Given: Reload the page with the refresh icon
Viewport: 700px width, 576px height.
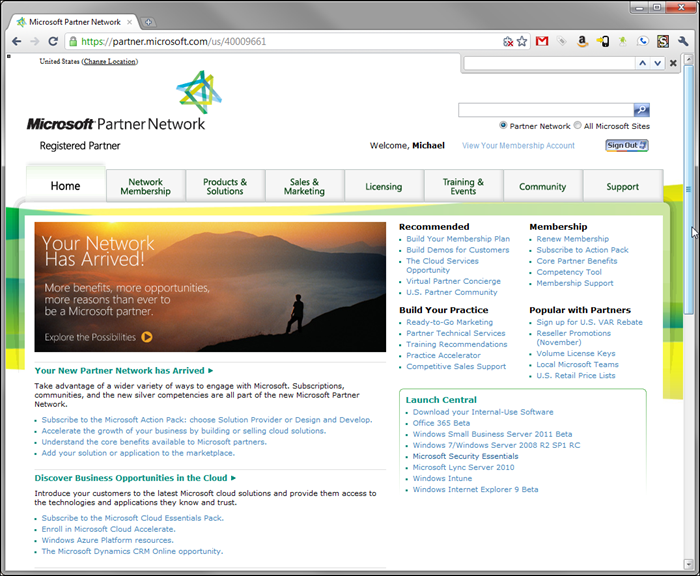Looking at the screenshot, I should click(53, 42).
